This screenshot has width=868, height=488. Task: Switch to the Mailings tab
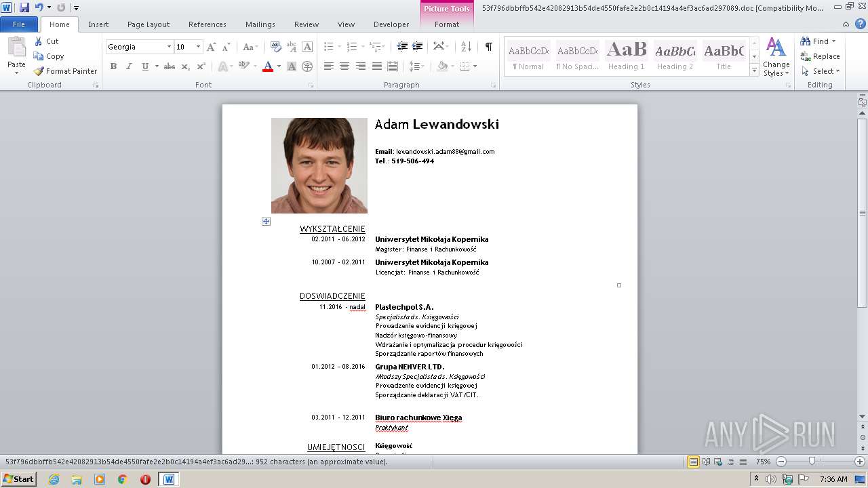click(x=260, y=24)
